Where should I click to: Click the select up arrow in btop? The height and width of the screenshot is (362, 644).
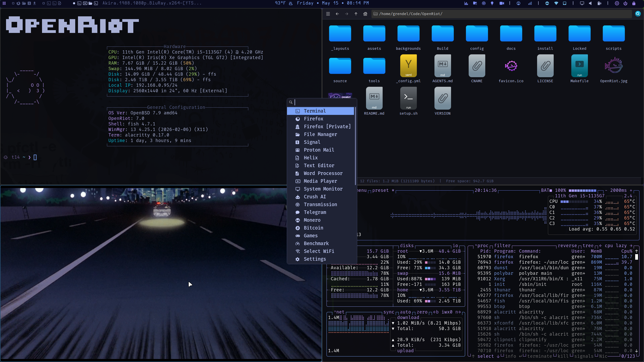(x=473, y=356)
